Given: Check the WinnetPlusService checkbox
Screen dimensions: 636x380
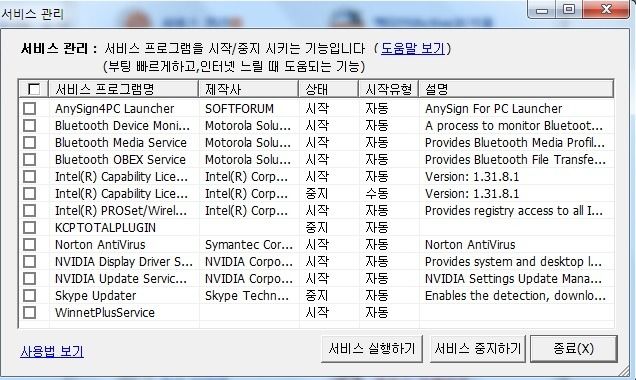Looking at the screenshot, I should (x=30, y=313).
